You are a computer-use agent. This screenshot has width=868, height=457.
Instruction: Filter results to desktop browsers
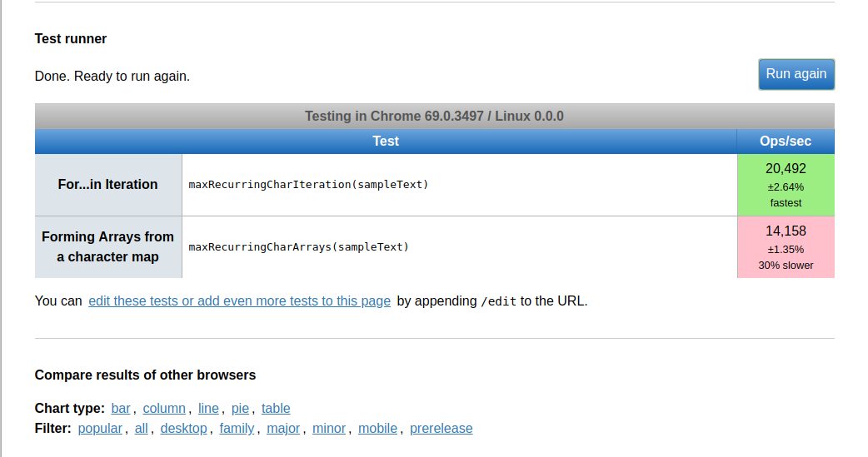(183, 429)
